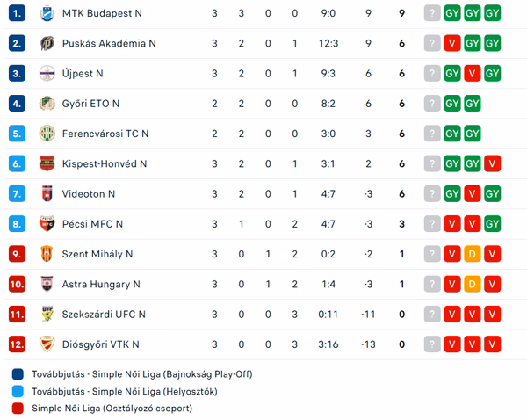This screenshot has width=527, height=420.
Task: Click the Újpest N club crest
Action: (x=47, y=73)
